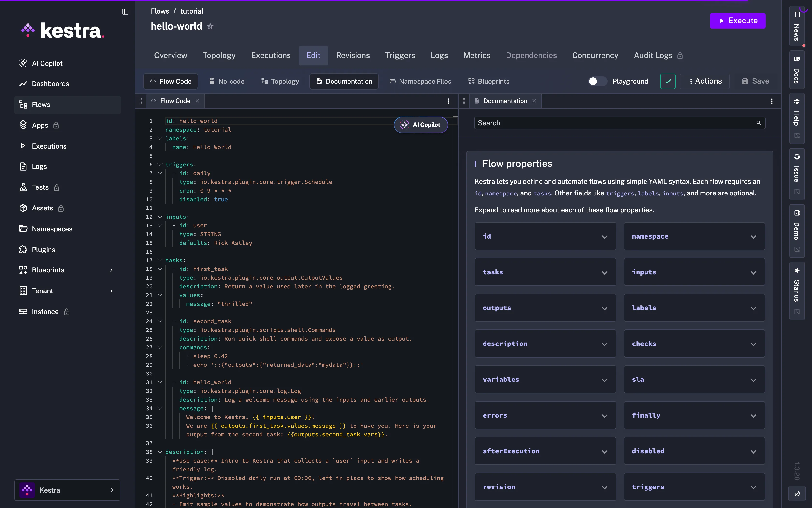Expand the sla property card
This screenshot has width=812, height=508.
pos(694,380)
